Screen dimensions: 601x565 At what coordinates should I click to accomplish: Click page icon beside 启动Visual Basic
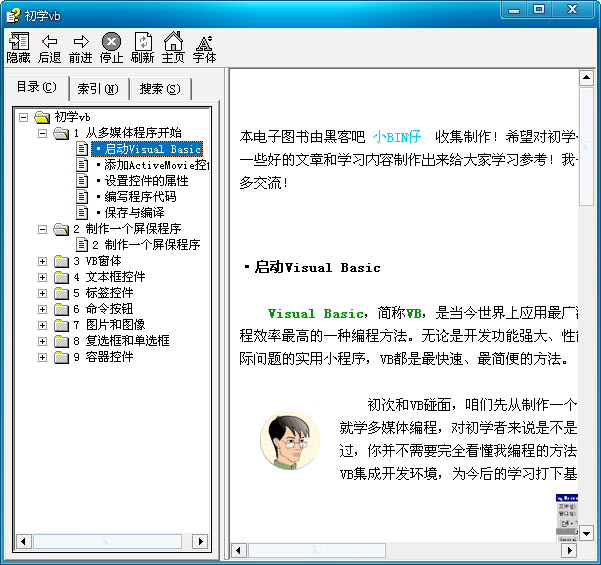(x=82, y=149)
